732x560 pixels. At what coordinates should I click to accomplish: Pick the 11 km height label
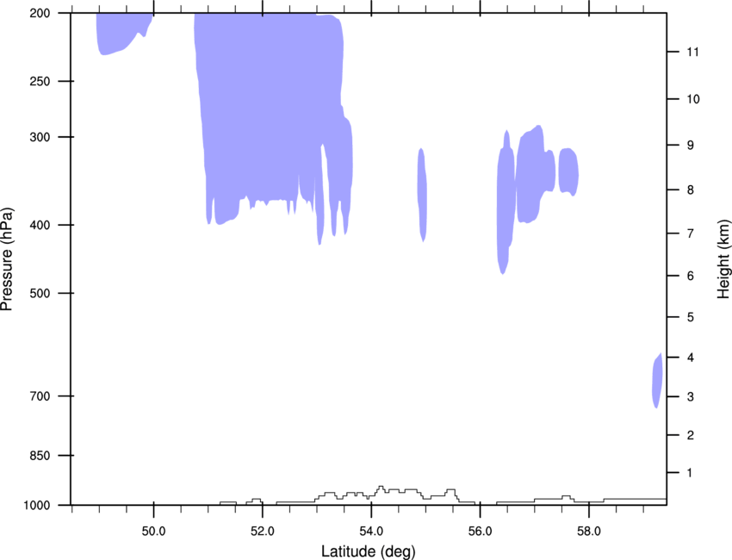coord(692,52)
